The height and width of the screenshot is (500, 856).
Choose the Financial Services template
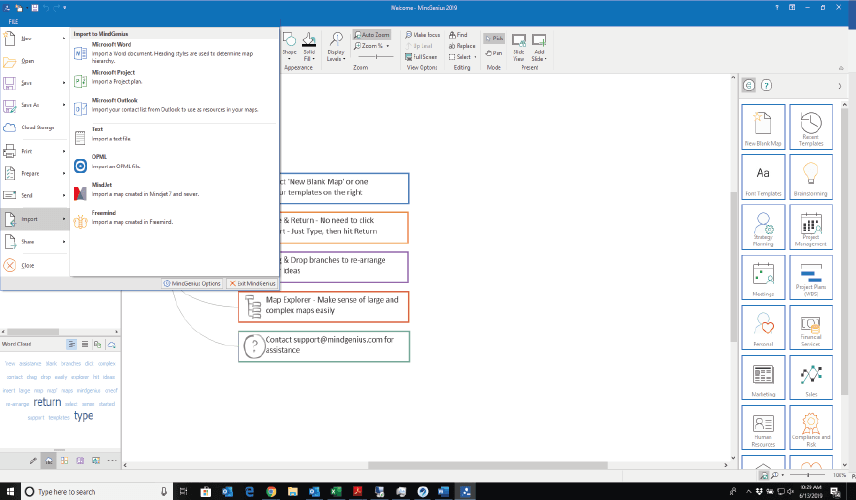click(x=811, y=328)
